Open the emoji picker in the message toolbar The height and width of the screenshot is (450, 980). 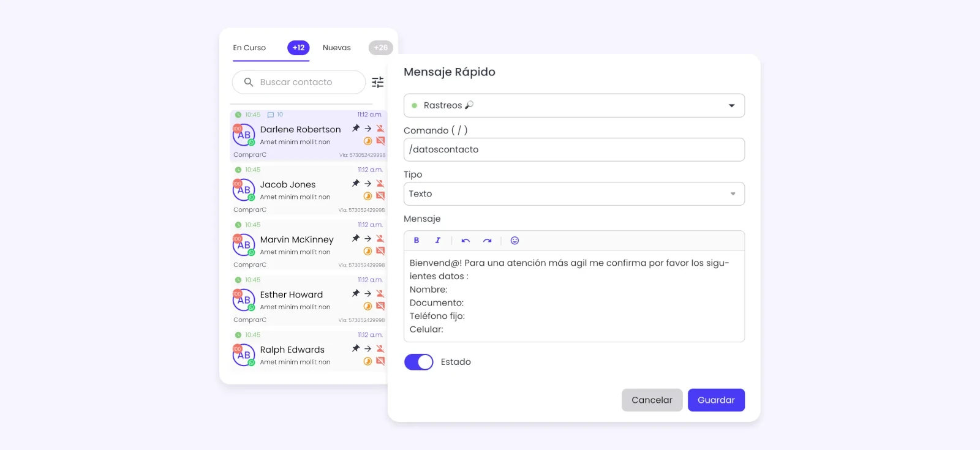515,241
